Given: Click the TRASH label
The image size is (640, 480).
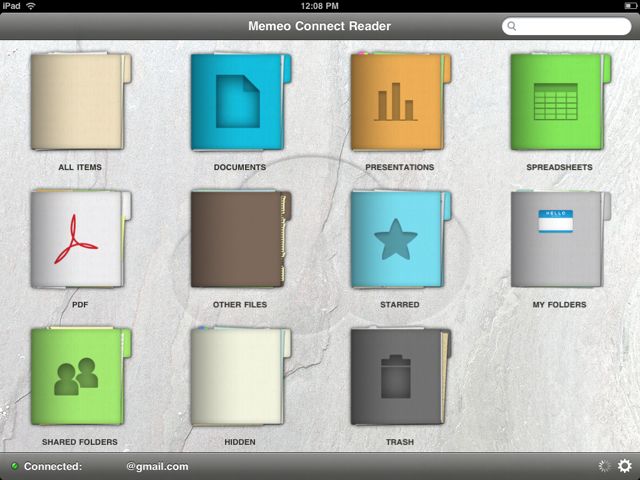Looking at the screenshot, I should tap(400, 442).
